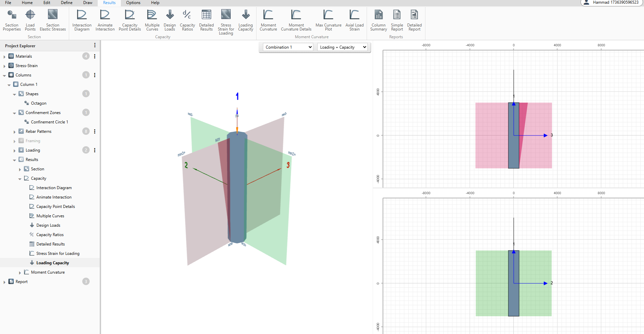Expand the Rebar Patterns node
This screenshot has width=644, height=334.
(14, 132)
